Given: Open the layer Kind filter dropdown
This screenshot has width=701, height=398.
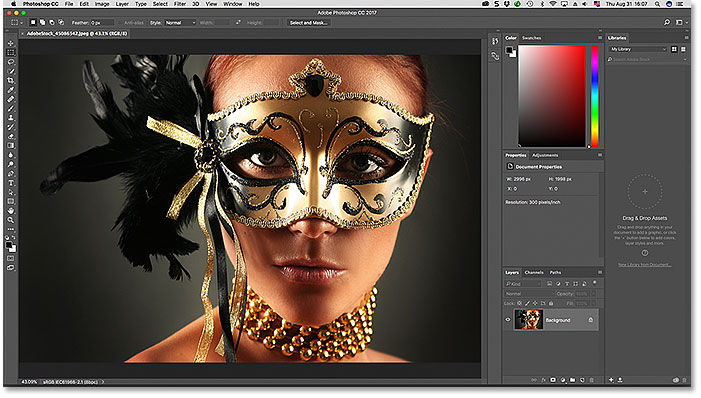Looking at the screenshot, I should click(523, 284).
